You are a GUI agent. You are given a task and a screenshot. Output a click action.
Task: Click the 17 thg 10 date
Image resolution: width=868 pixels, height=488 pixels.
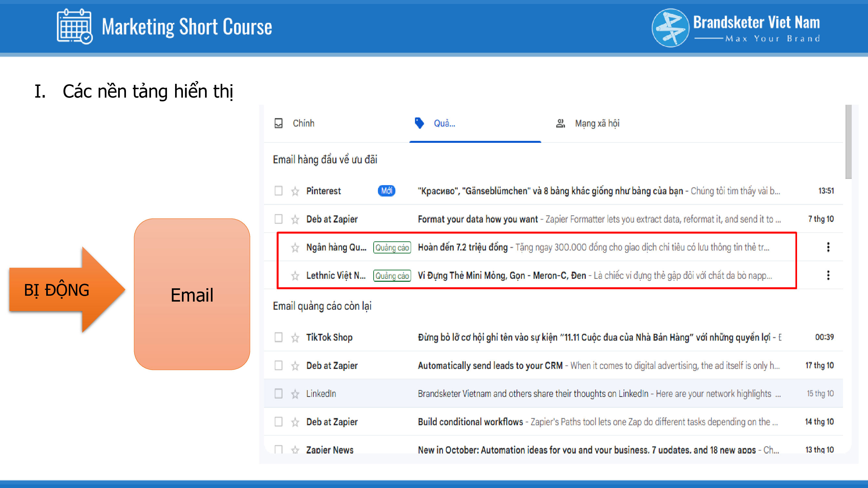tap(820, 365)
